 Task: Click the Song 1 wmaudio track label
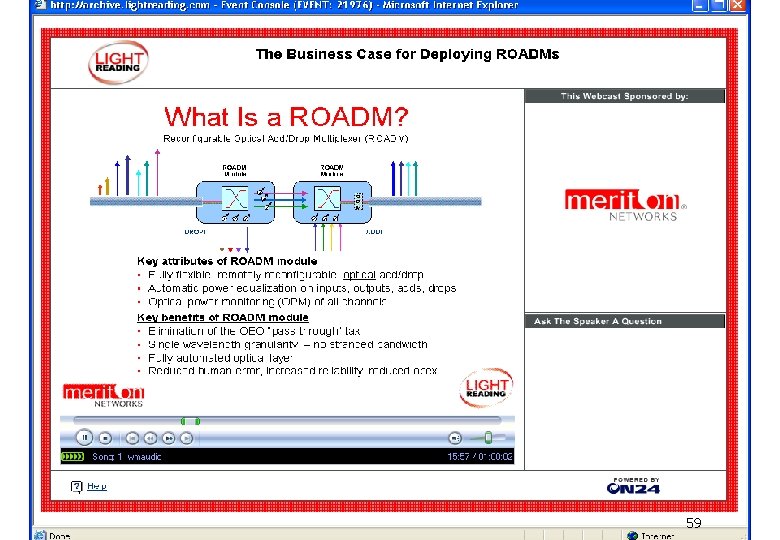(x=126, y=456)
